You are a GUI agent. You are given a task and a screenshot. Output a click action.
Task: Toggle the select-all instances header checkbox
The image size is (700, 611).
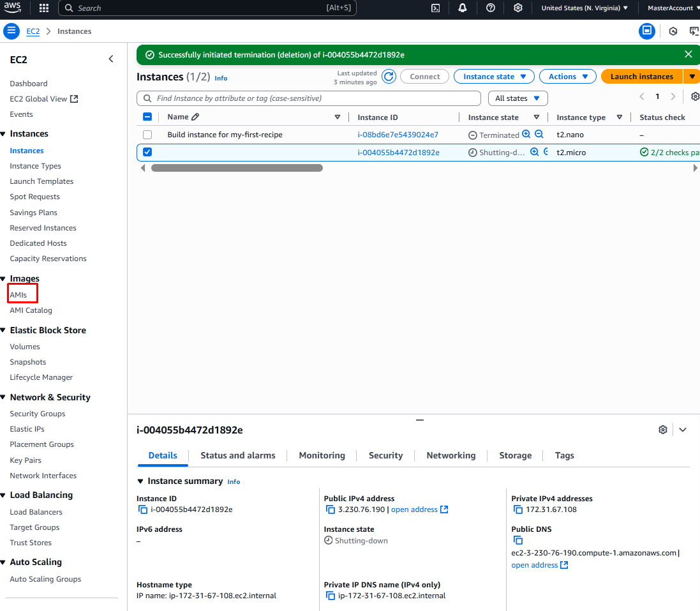click(147, 117)
